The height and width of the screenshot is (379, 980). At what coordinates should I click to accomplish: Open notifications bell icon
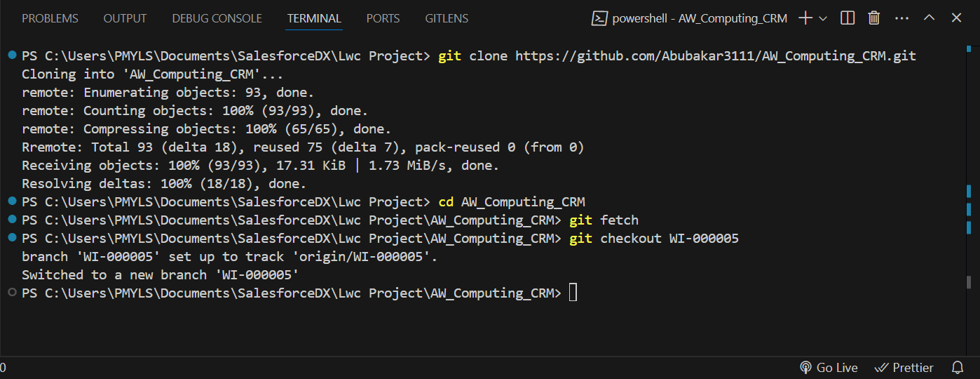(958, 368)
